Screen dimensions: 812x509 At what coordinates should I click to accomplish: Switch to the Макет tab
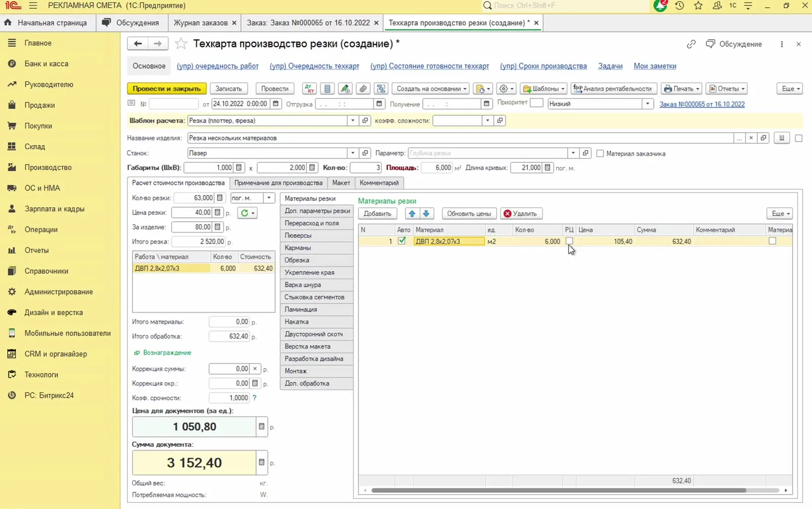pos(341,183)
